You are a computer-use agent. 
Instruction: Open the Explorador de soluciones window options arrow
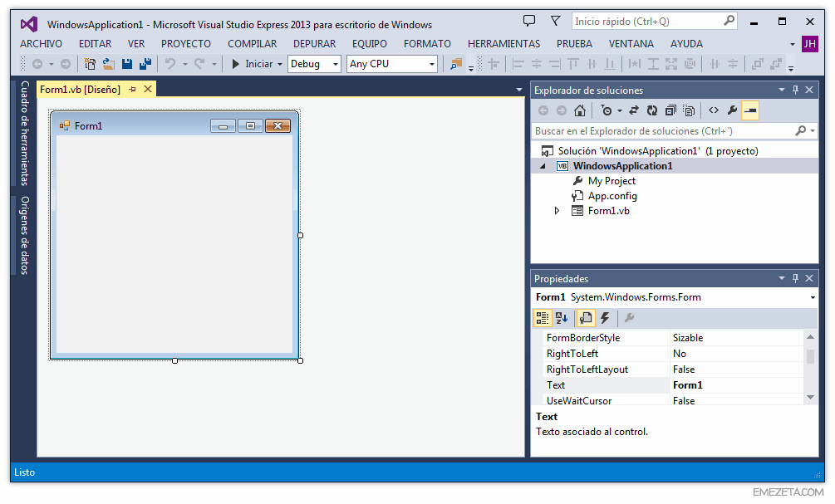pyautogui.click(x=781, y=90)
